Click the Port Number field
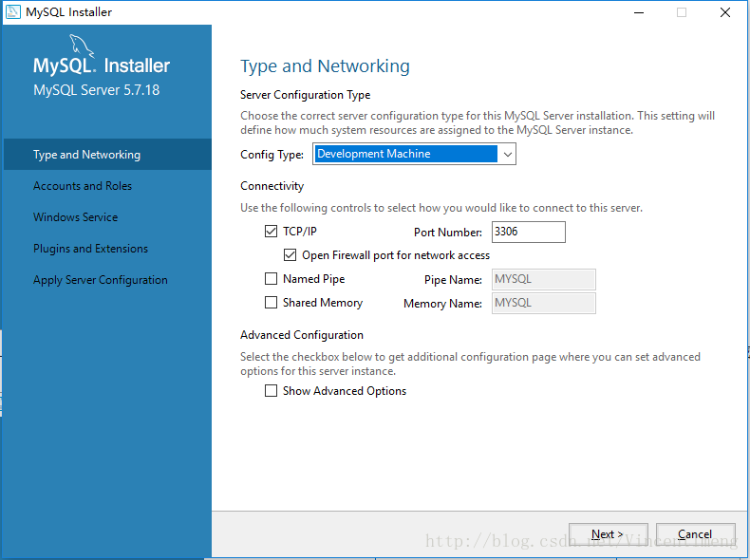 [528, 232]
